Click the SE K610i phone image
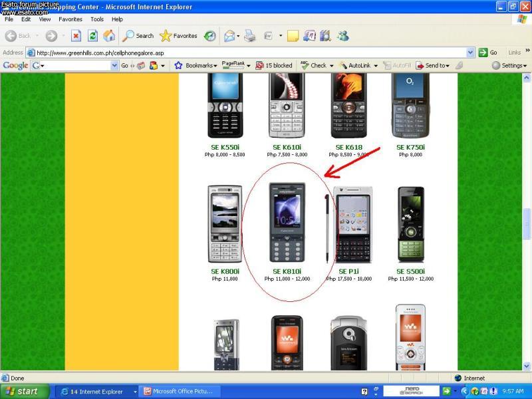This screenshot has height=399, width=532. click(287, 106)
